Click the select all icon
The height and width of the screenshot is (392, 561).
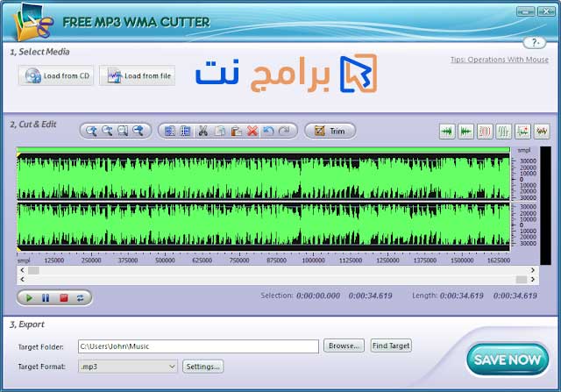click(x=169, y=131)
